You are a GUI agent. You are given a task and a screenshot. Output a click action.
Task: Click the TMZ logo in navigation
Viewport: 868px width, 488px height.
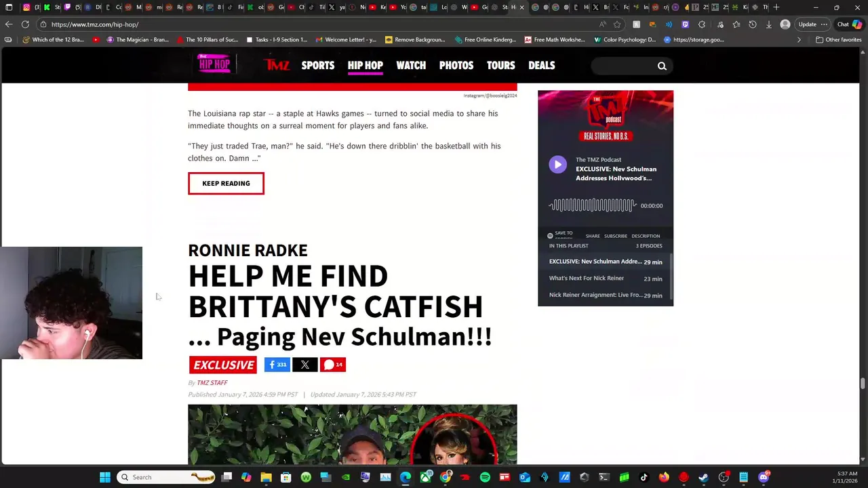tap(277, 65)
